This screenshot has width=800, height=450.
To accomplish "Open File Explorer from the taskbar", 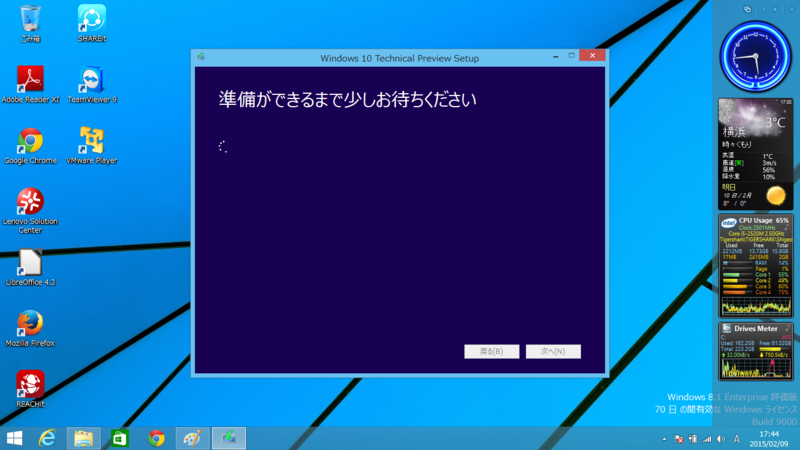I will click(x=84, y=438).
